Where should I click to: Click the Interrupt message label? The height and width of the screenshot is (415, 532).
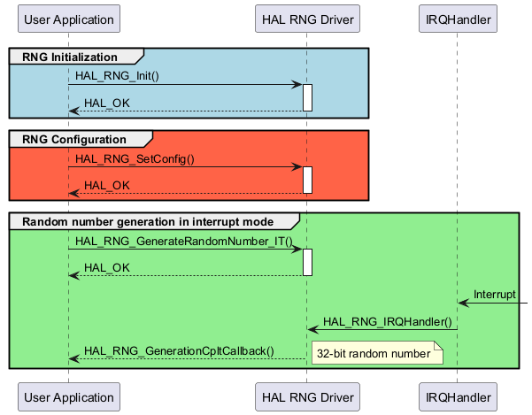pos(494,295)
